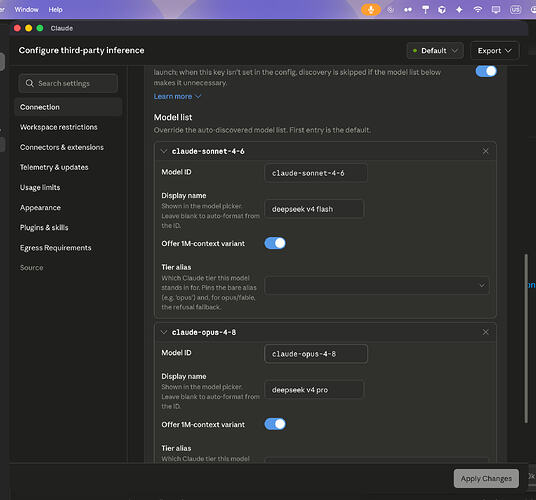Remove the claude-opus-4-8 model entry

click(485, 332)
